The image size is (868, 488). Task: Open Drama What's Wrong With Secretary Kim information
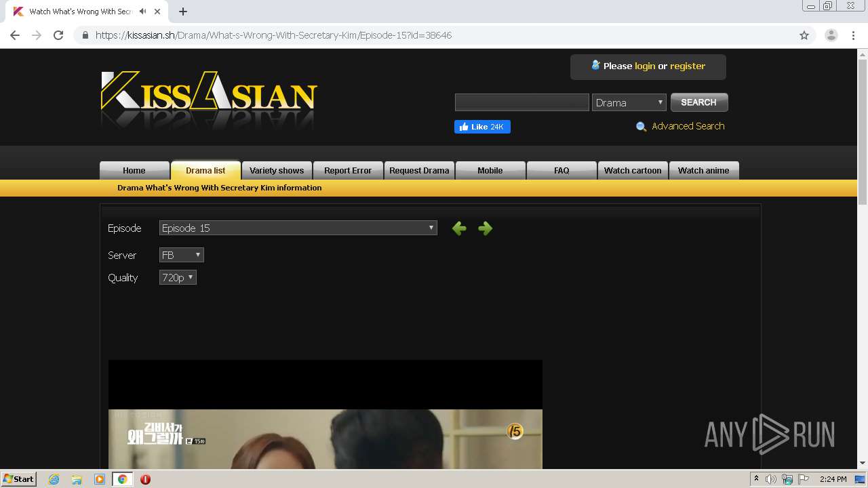pyautogui.click(x=220, y=188)
